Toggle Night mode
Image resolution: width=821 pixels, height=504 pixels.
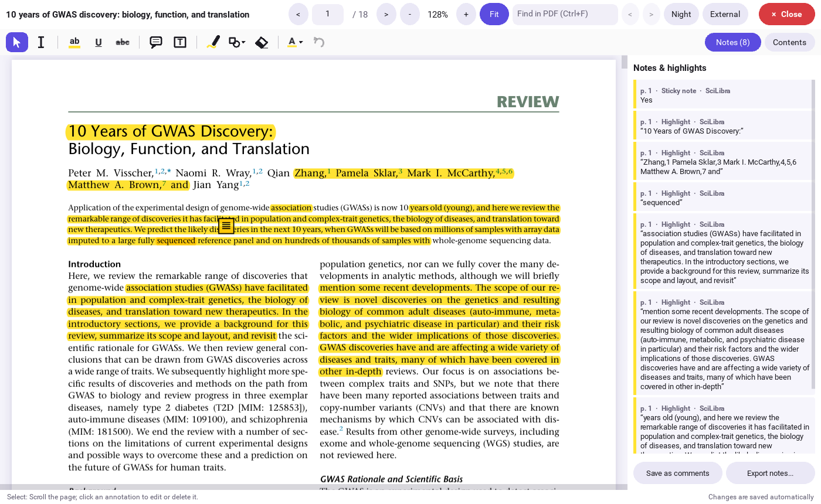(681, 14)
